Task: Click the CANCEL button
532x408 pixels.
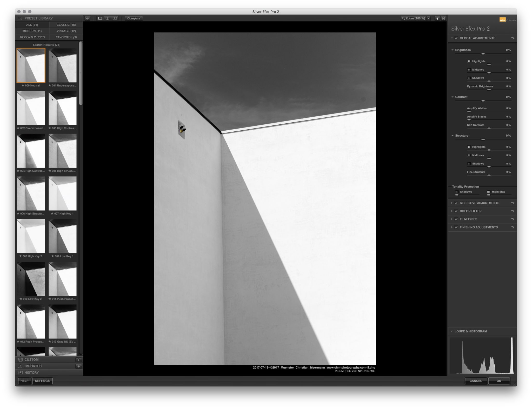Action: 476,381
